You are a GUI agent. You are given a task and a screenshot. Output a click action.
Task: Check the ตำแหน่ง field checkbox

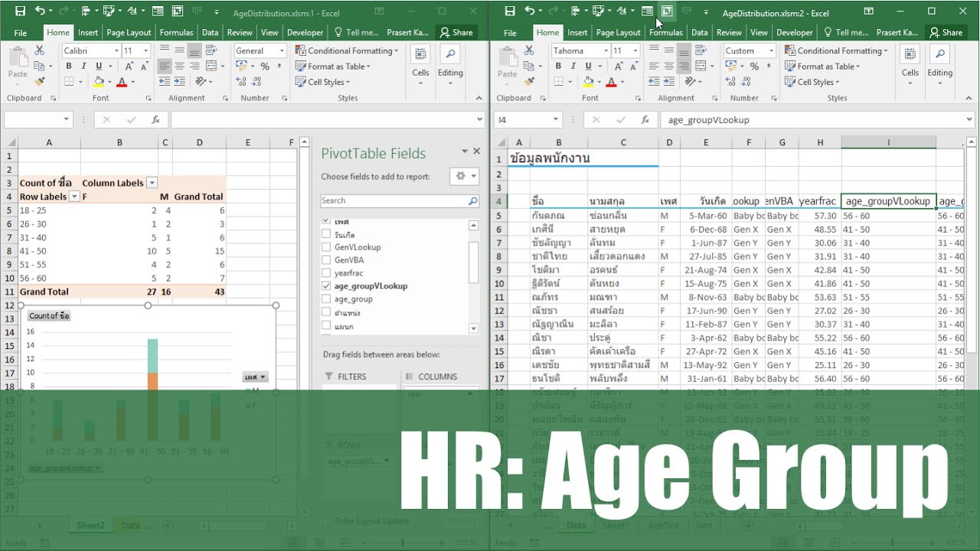tap(327, 313)
